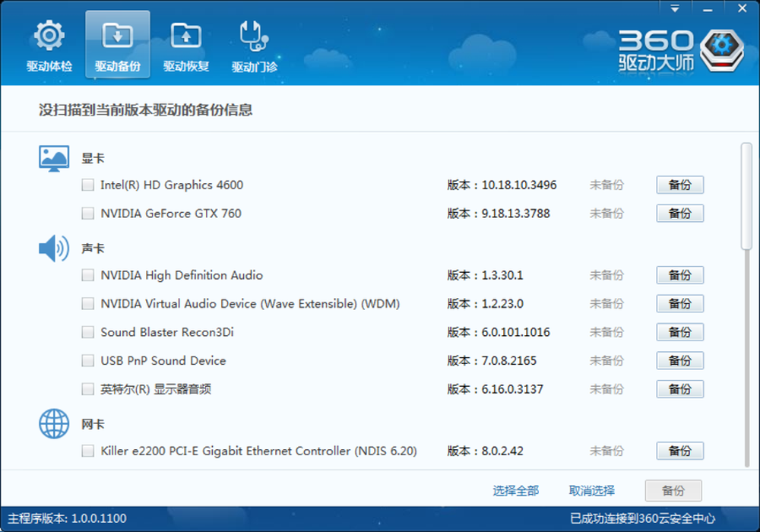Viewport: 760px width, 532px height.
Task: Back up the NVIDIA GeForce GTX 760 driver
Action: [679, 214]
